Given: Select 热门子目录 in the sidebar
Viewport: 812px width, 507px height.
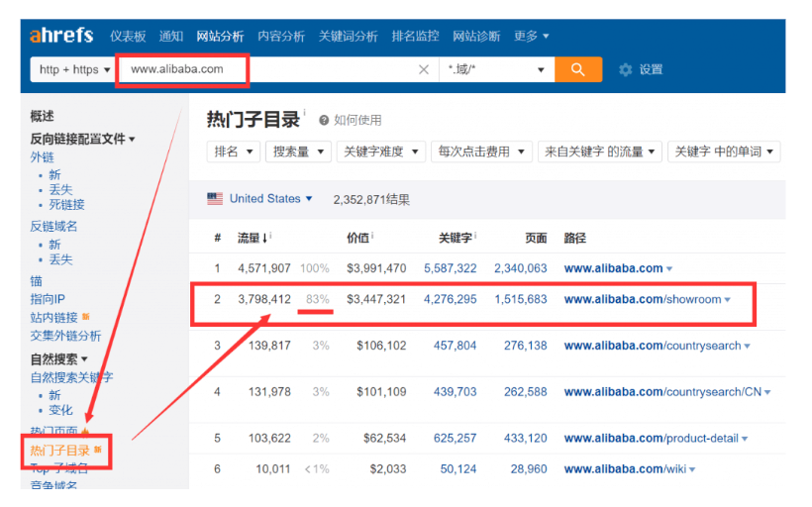Looking at the screenshot, I should (60, 451).
